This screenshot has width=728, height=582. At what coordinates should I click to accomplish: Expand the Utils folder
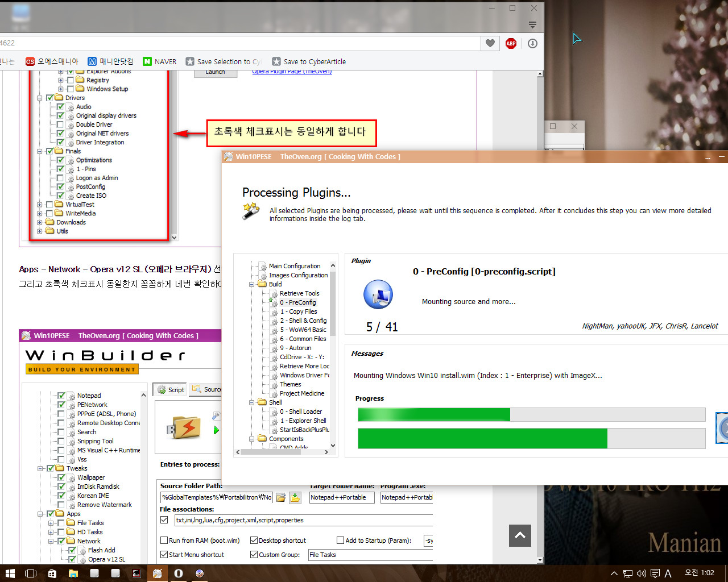click(x=40, y=231)
